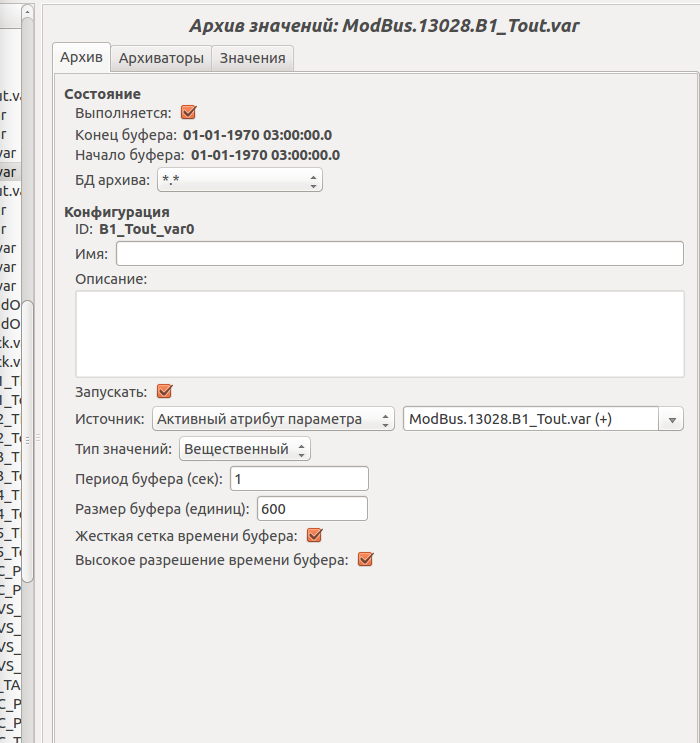Click the Период буфера (сек) field
Viewport: 700px width, 743px height.
pos(299,479)
